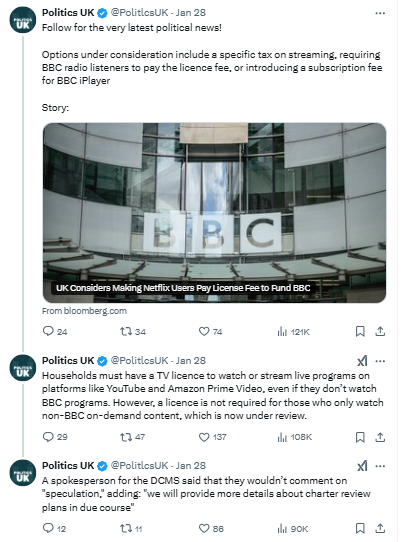Open Politics UK avatar on the last tweet
Screen dimensions: 409x542
point(22,473)
